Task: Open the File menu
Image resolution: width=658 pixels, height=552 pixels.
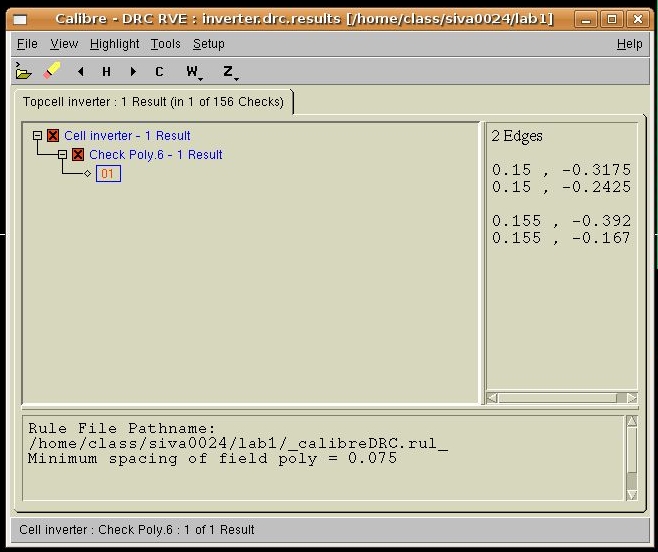Action: point(27,44)
